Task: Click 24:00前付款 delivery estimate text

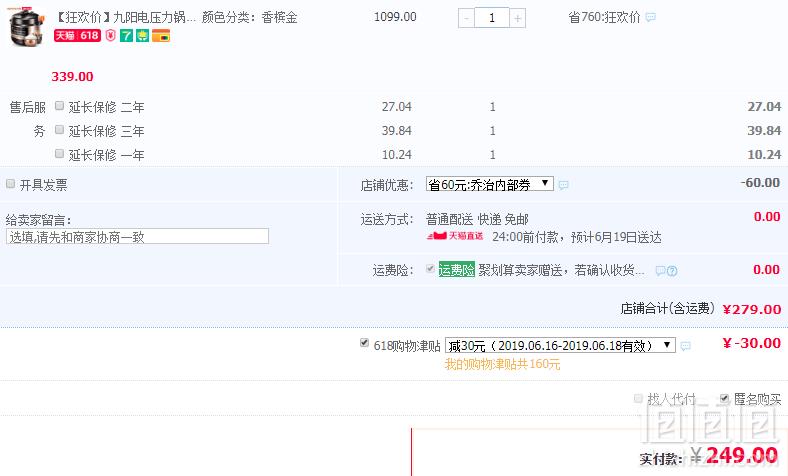Action: point(576,237)
